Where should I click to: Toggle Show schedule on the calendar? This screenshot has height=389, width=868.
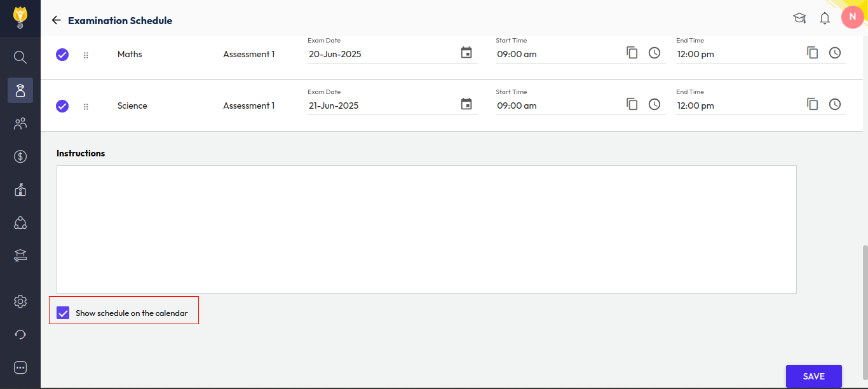63,313
